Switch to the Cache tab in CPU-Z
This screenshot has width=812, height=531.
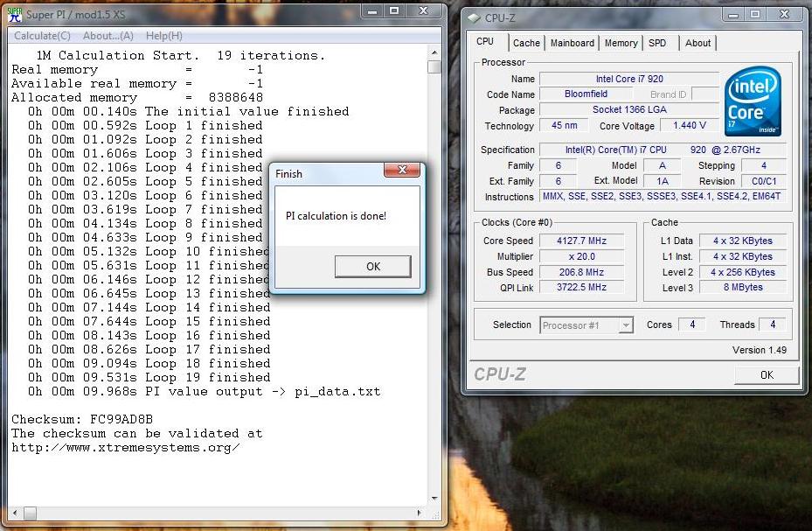tap(526, 43)
